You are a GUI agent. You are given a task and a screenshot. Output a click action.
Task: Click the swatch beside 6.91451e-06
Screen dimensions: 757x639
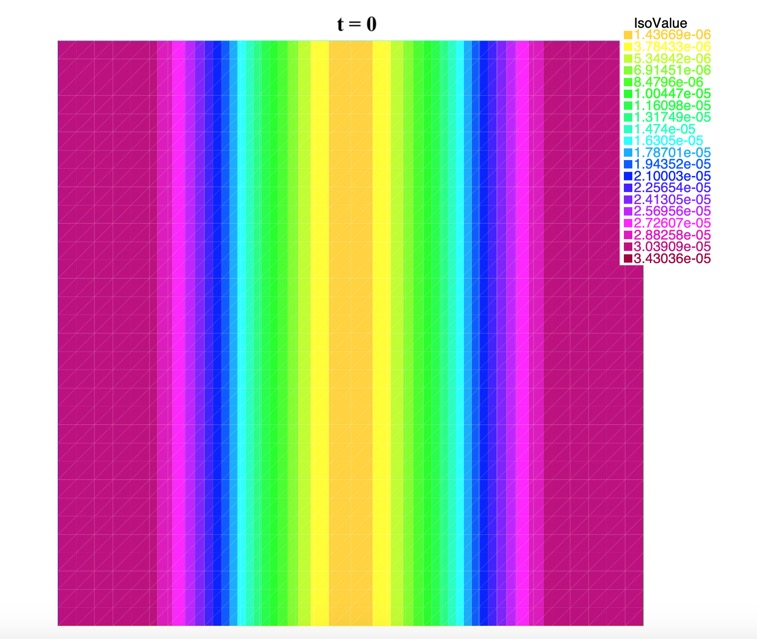click(x=628, y=70)
